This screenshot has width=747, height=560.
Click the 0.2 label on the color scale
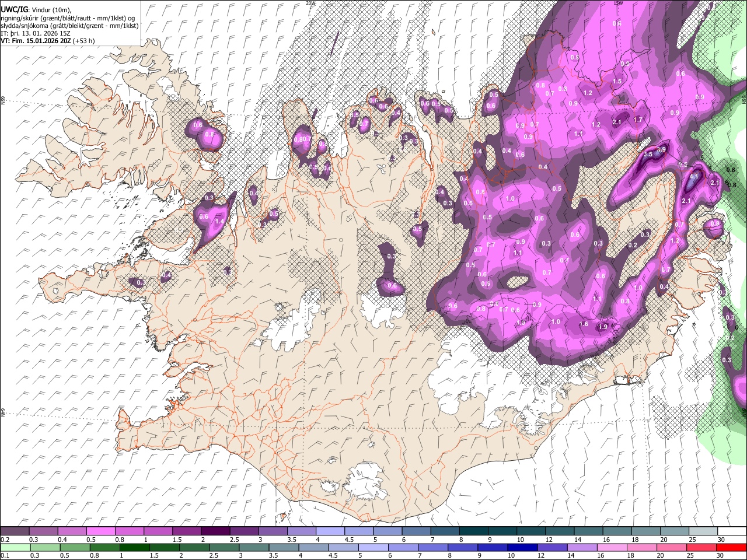[x=5, y=540]
